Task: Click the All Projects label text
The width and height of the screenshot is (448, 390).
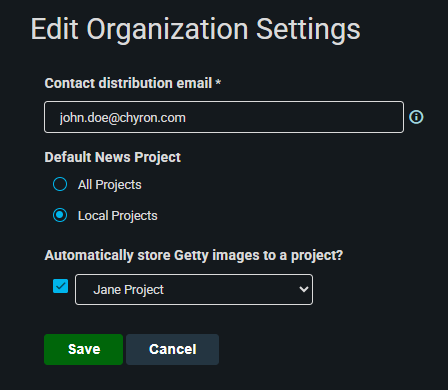Action: 110,184
